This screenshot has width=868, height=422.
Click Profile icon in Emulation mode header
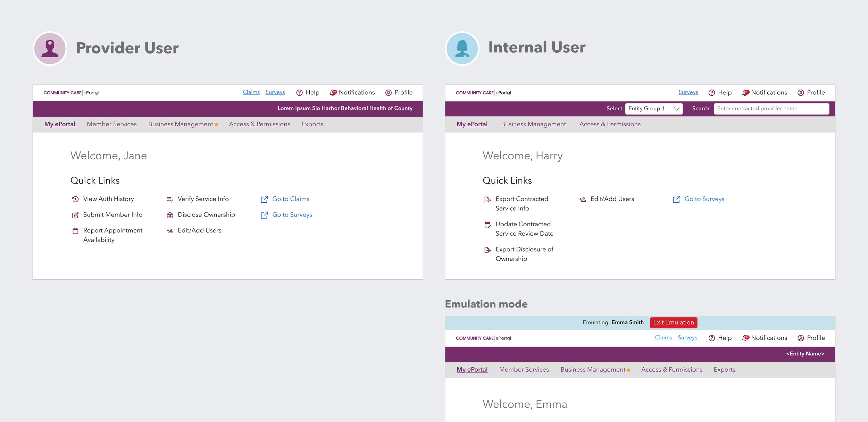(x=801, y=338)
